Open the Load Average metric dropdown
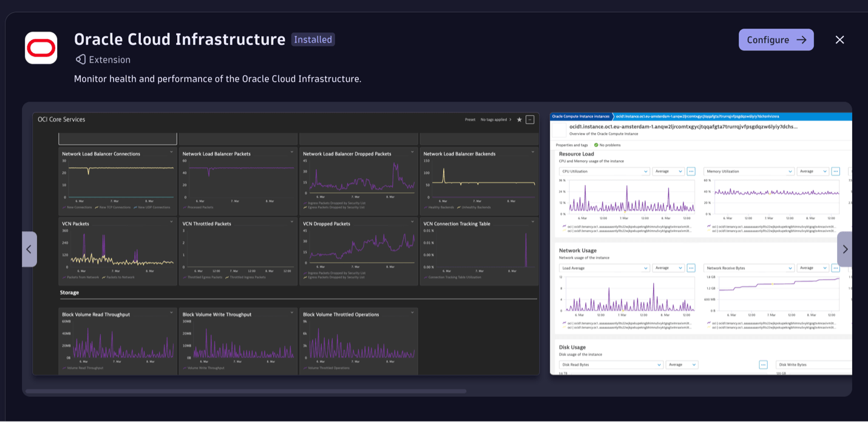 (604, 268)
